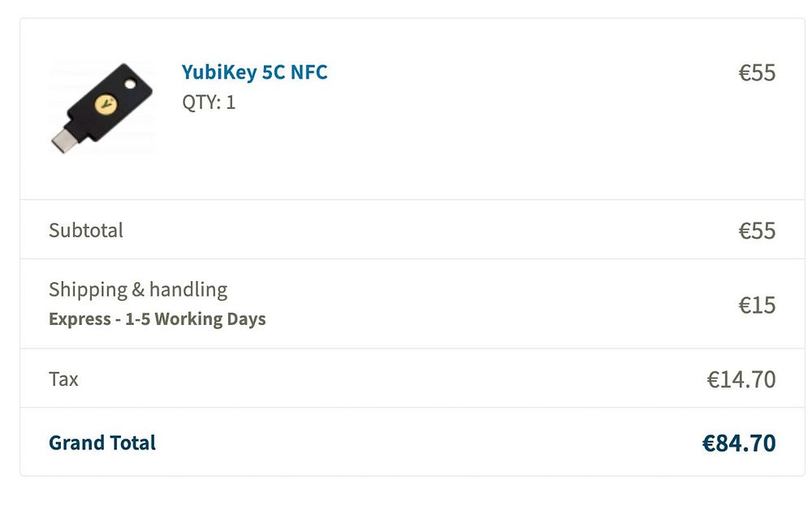Click the Shipping & handling label

tap(138, 289)
